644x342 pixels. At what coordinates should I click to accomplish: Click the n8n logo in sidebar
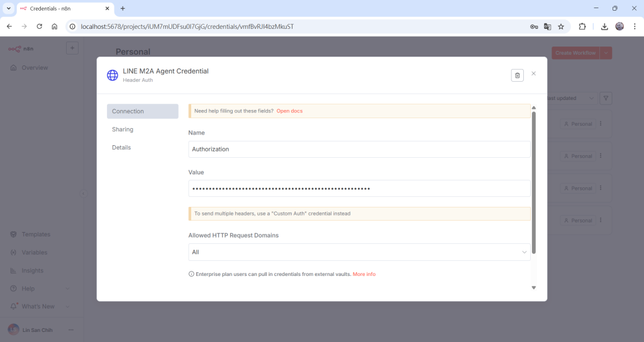(21, 49)
